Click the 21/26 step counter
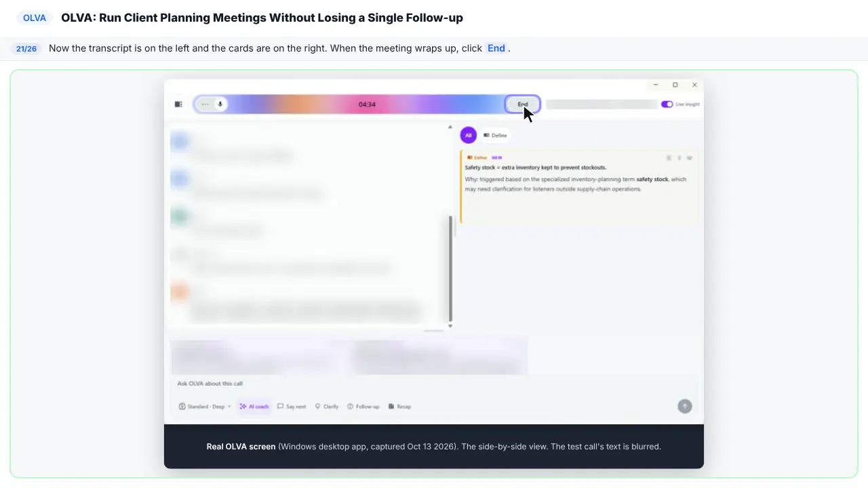Viewport: 868px width, 488px height. (26, 49)
